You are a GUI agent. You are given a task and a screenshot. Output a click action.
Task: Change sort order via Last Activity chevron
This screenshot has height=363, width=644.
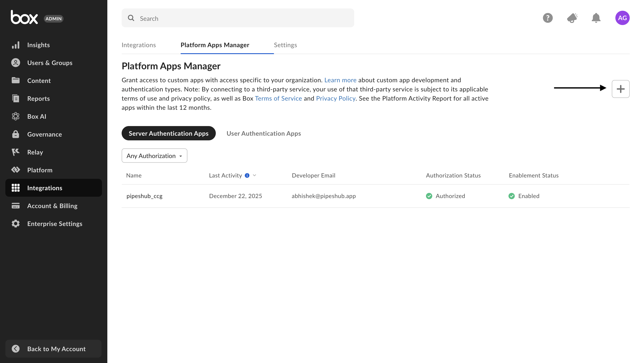[x=254, y=175]
